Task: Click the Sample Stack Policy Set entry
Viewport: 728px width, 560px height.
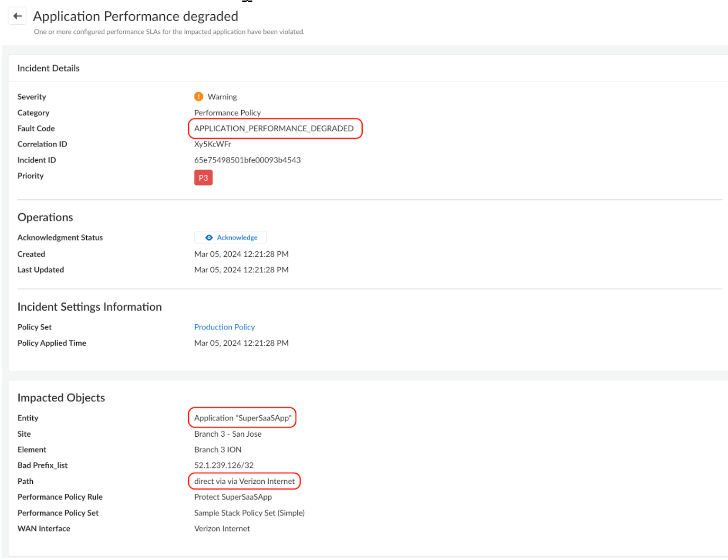Action: pyautogui.click(x=249, y=512)
